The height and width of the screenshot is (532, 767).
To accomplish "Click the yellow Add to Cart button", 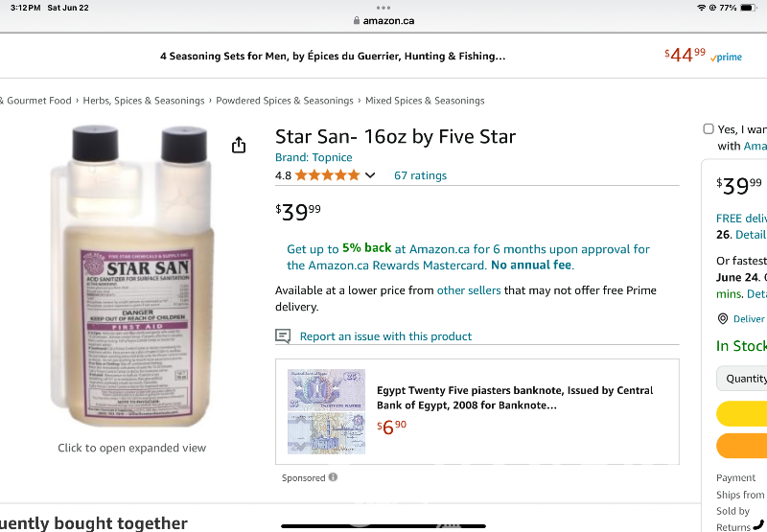I will pos(743,413).
